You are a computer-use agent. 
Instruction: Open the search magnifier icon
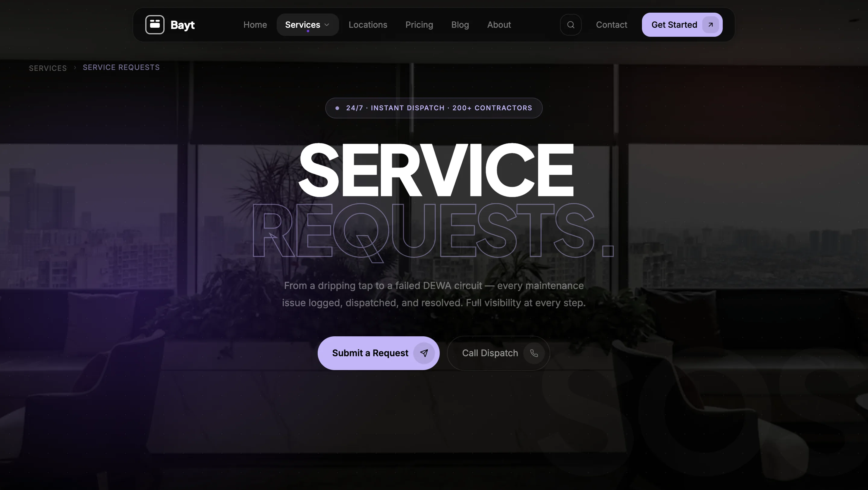click(571, 24)
